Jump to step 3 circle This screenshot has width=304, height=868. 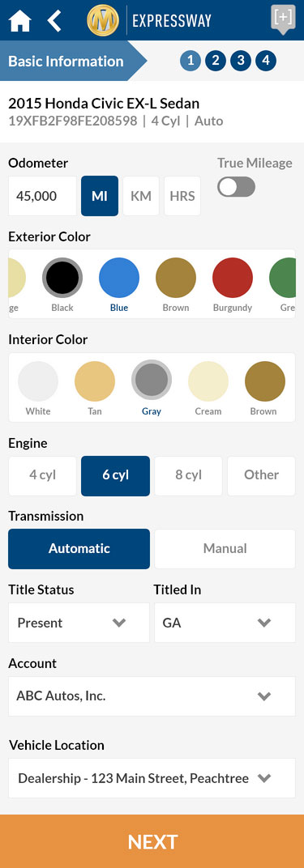pos(240,61)
